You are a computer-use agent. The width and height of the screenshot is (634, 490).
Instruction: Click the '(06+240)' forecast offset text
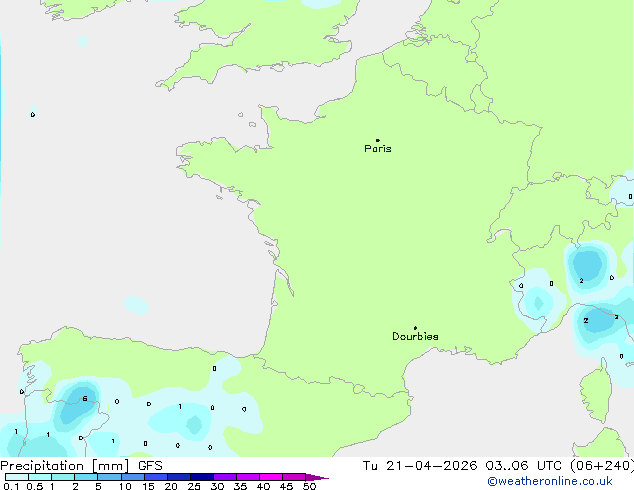tap(602, 466)
